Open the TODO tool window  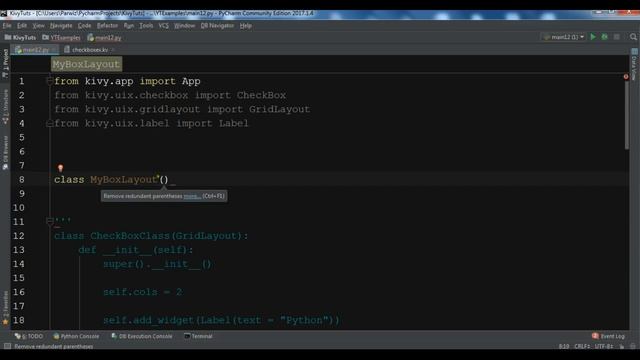(x=29, y=336)
